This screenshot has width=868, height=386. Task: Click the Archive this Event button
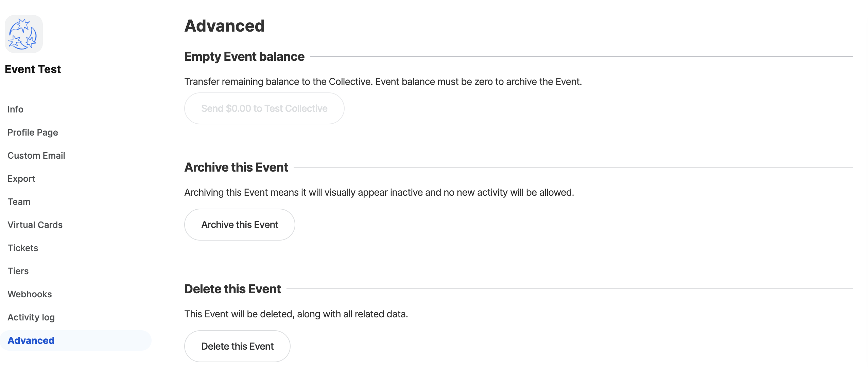(x=240, y=225)
